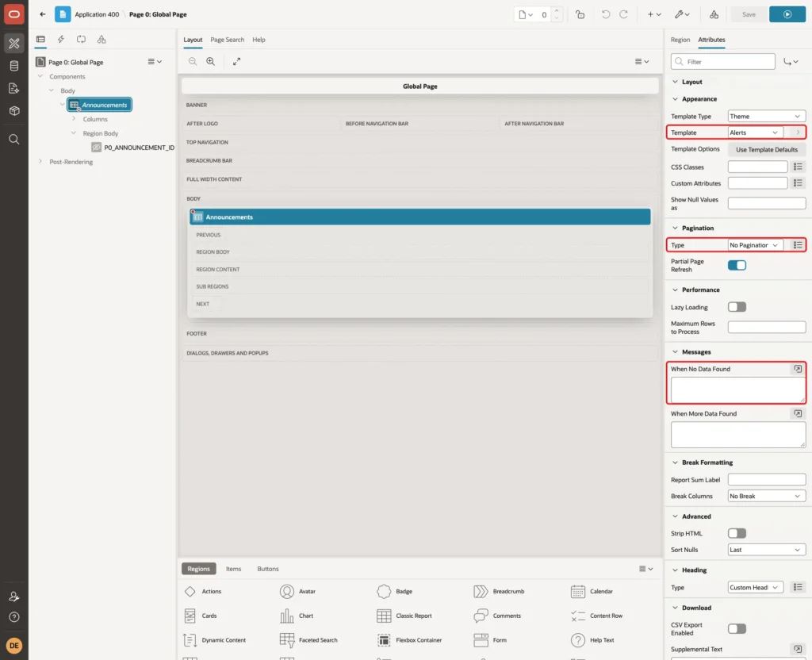Click the sidebar search magnifier icon
The width and height of the screenshot is (812, 660).
point(14,140)
